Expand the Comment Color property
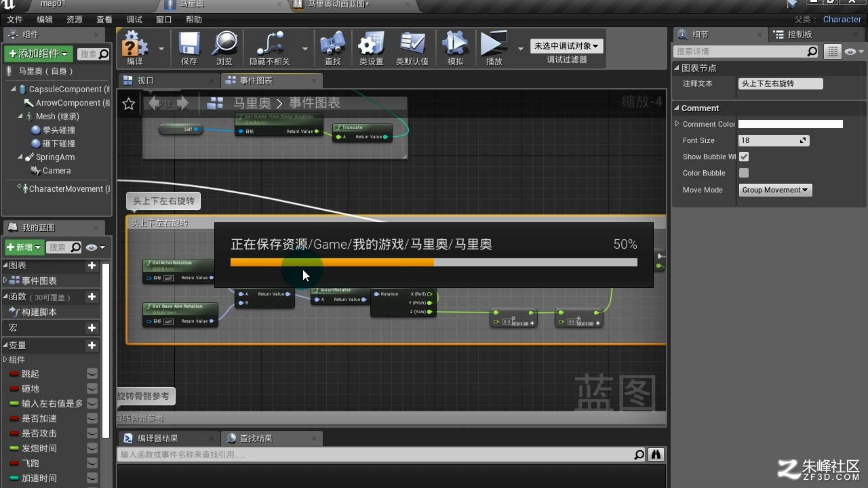The width and height of the screenshot is (868, 488). pos(677,124)
